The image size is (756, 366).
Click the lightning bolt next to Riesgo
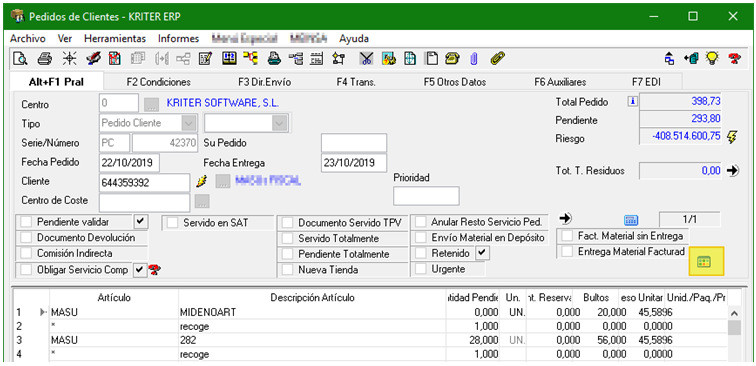732,138
